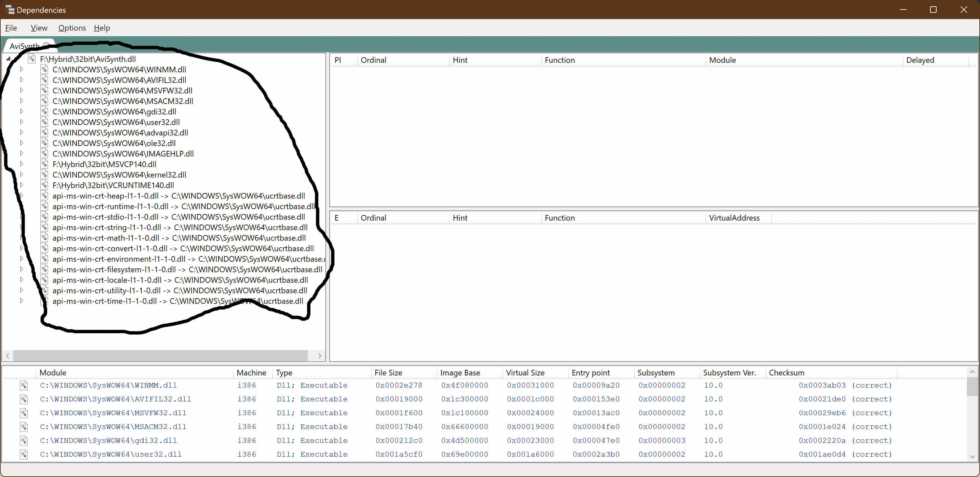This screenshot has width=980, height=477.
Task: Click the AviSynth.dll root module icon
Action: pyautogui.click(x=32, y=59)
